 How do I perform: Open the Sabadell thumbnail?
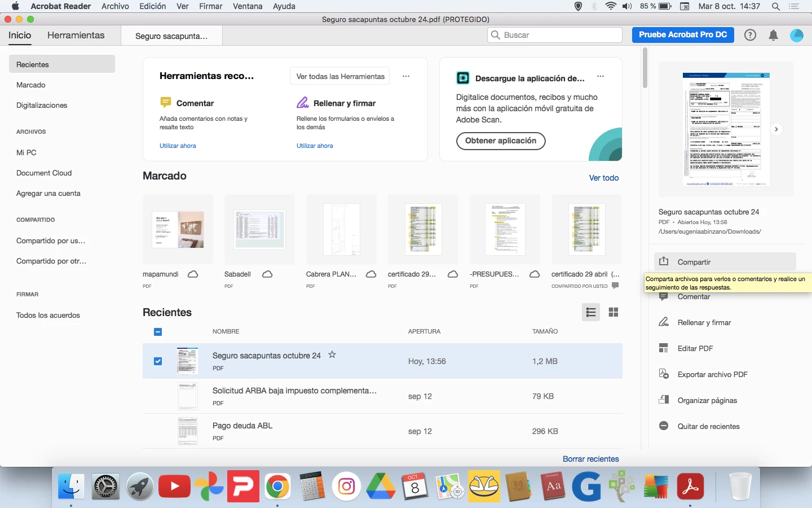point(259,230)
